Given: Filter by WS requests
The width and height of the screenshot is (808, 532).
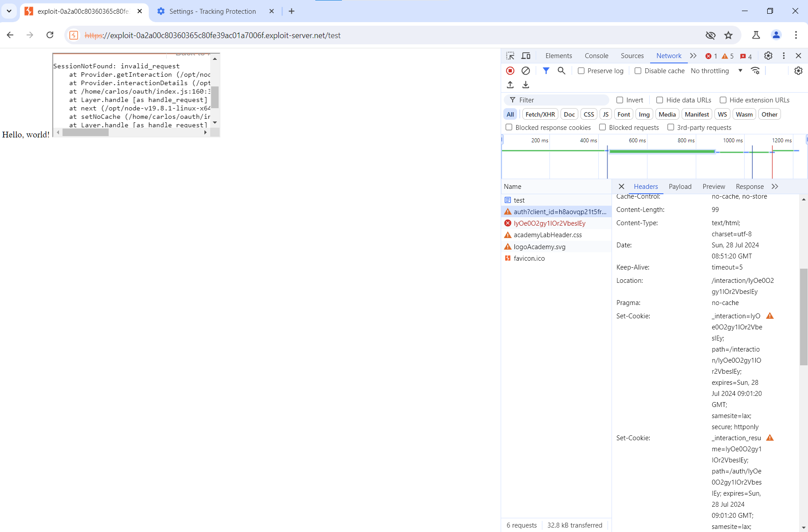Looking at the screenshot, I should [x=722, y=114].
